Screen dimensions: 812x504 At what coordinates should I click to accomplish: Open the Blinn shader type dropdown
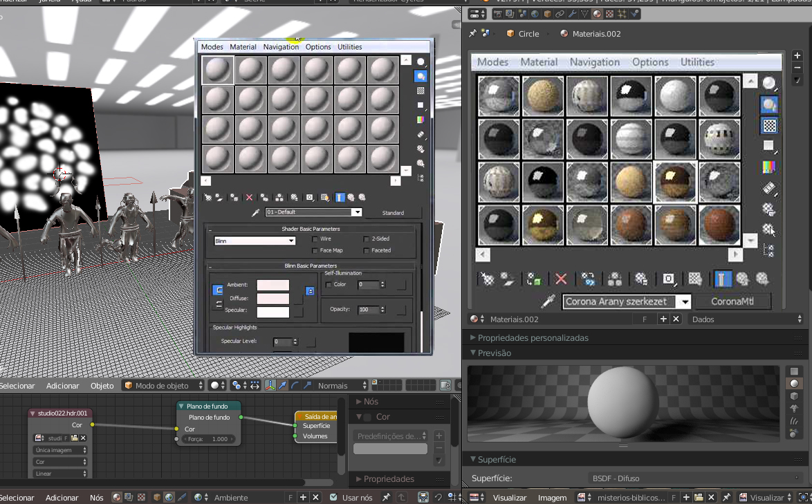pos(255,241)
